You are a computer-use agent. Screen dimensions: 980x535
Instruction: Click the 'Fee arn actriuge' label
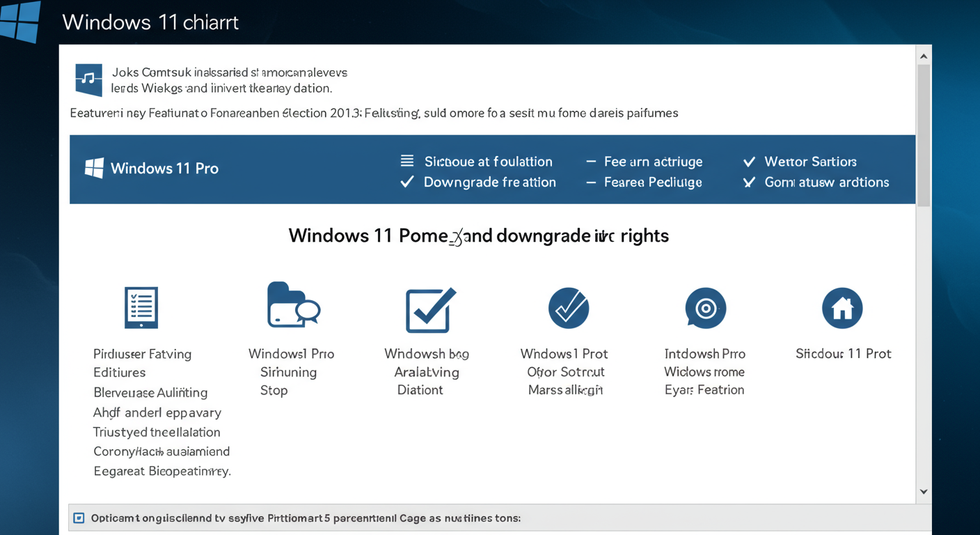[654, 162]
